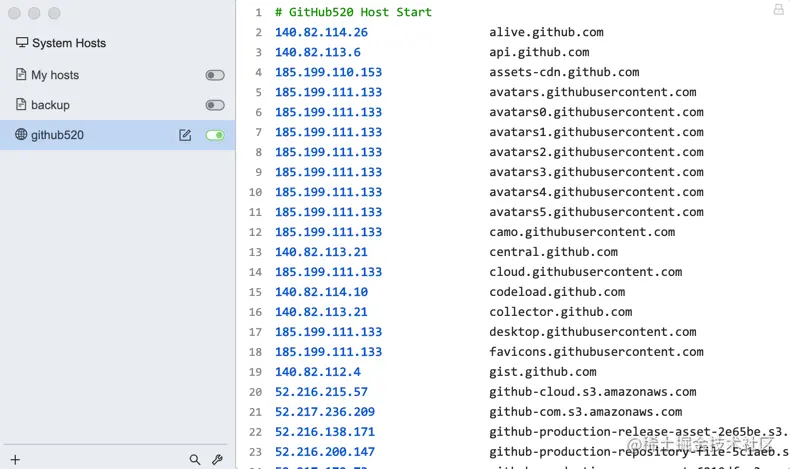Click hostname avatars0.githubusercontent.com

tap(596, 112)
